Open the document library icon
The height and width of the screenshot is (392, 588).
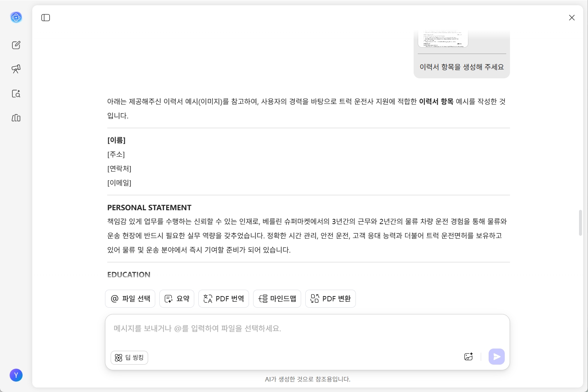tap(16, 118)
